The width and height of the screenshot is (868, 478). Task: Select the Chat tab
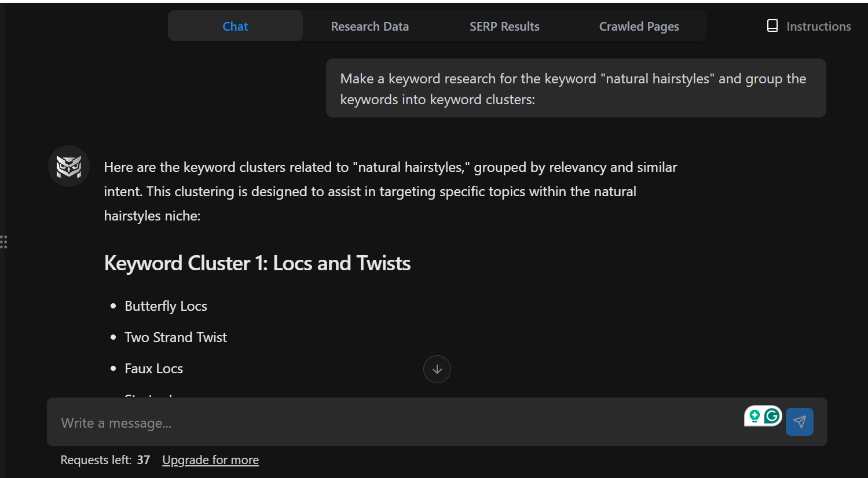coord(235,26)
